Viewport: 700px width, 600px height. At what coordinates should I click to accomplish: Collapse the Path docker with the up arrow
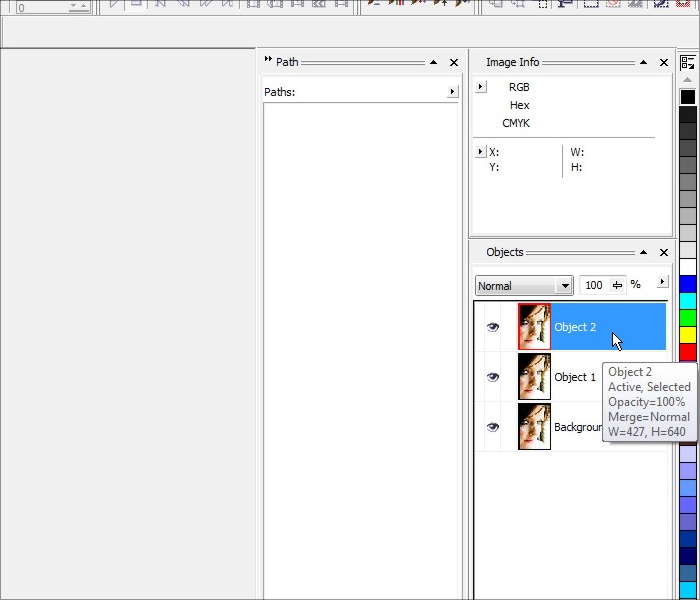click(x=433, y=62)
